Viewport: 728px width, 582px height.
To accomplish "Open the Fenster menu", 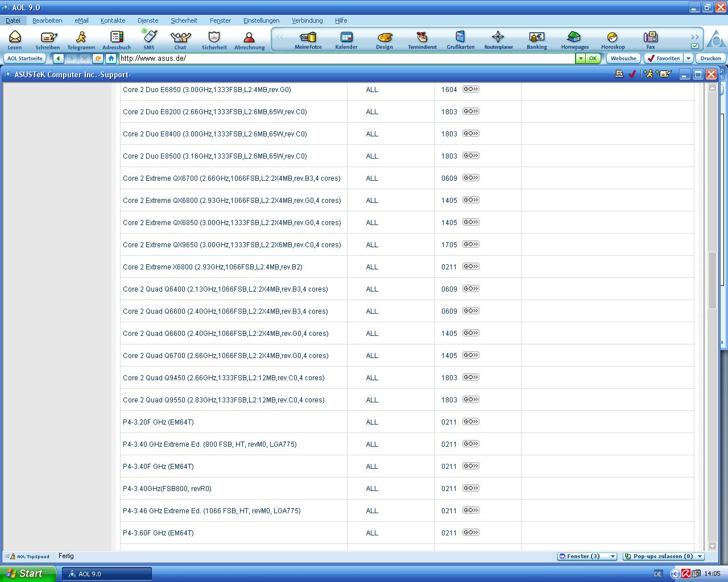I will click(x=220, y=20).
